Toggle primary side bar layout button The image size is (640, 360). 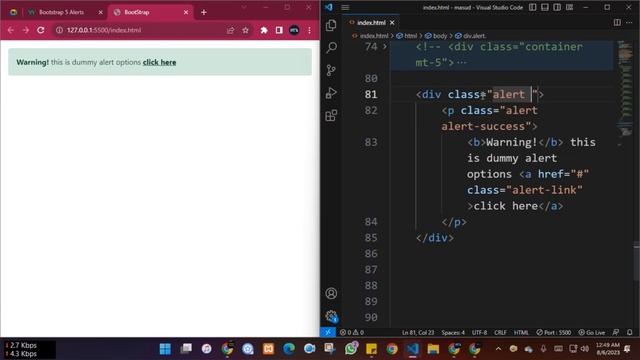tap(533, 7)
